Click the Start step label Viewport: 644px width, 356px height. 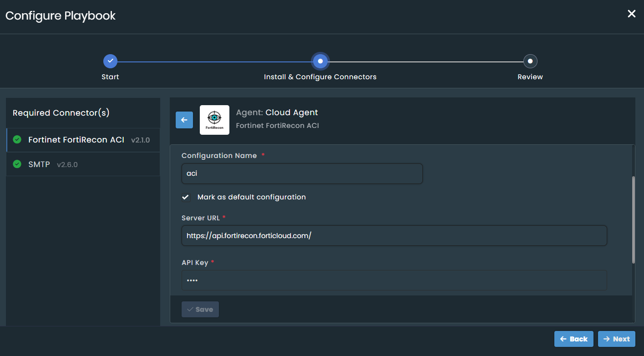click(x=110, y=77)
